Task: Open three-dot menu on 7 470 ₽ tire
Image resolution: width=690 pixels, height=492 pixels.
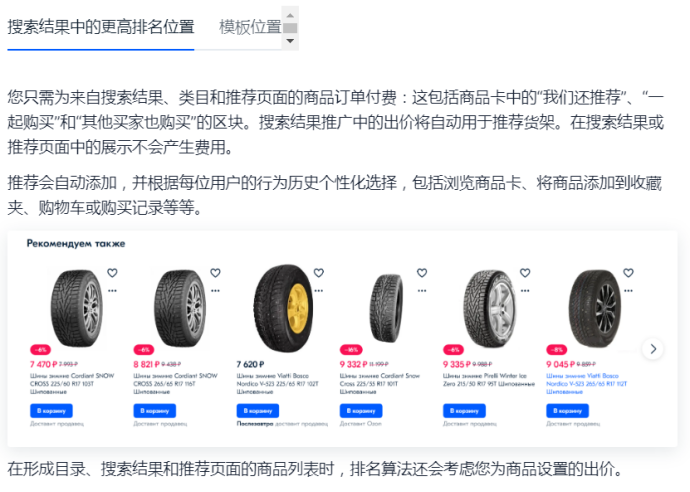Action: tap(112, 291)
